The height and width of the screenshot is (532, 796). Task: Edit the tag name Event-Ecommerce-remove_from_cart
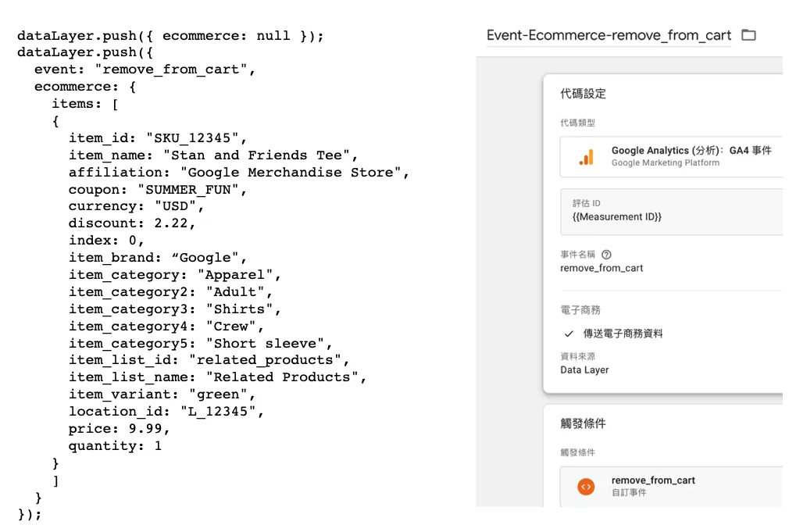(609, 35)
